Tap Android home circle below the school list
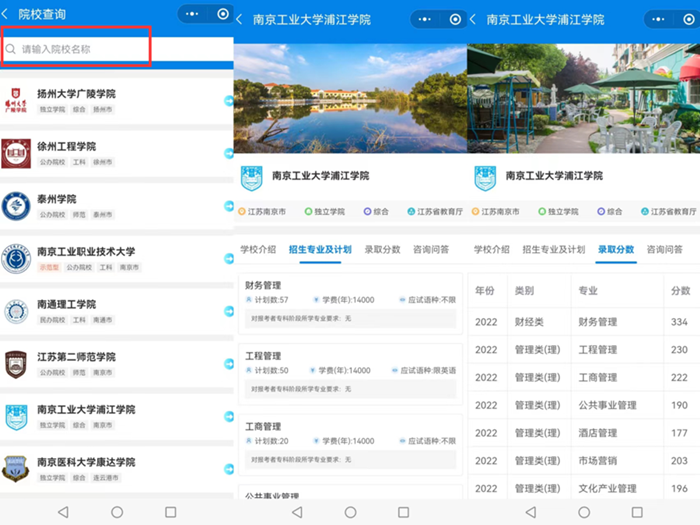Screen dimensions: 700x525 pos(117,511)
